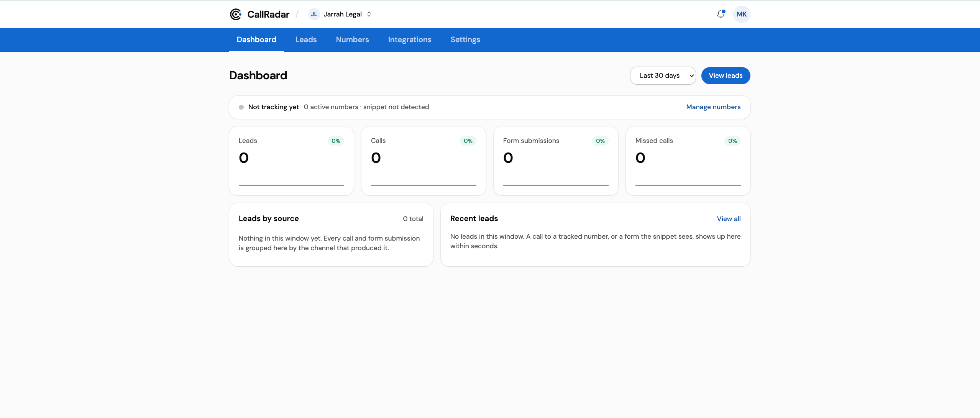This screenshot has height=418, width=980.
Task: Click the 0% badge on Missed calls
Action: (732, 141)
